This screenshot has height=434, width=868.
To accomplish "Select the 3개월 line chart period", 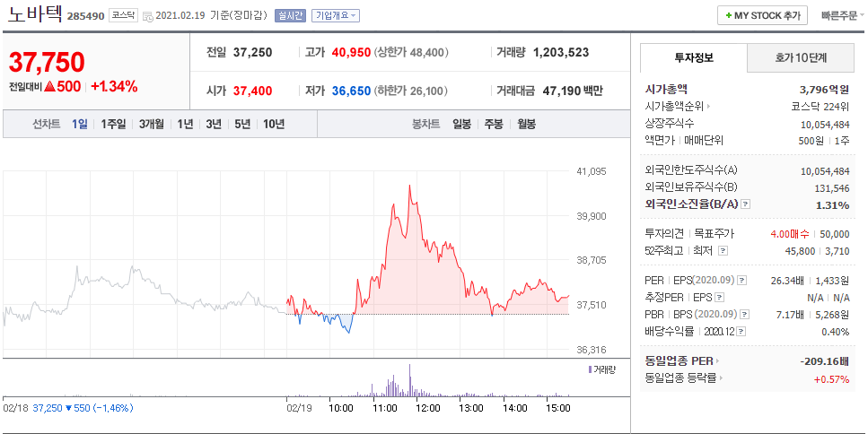I will (151, 124).
